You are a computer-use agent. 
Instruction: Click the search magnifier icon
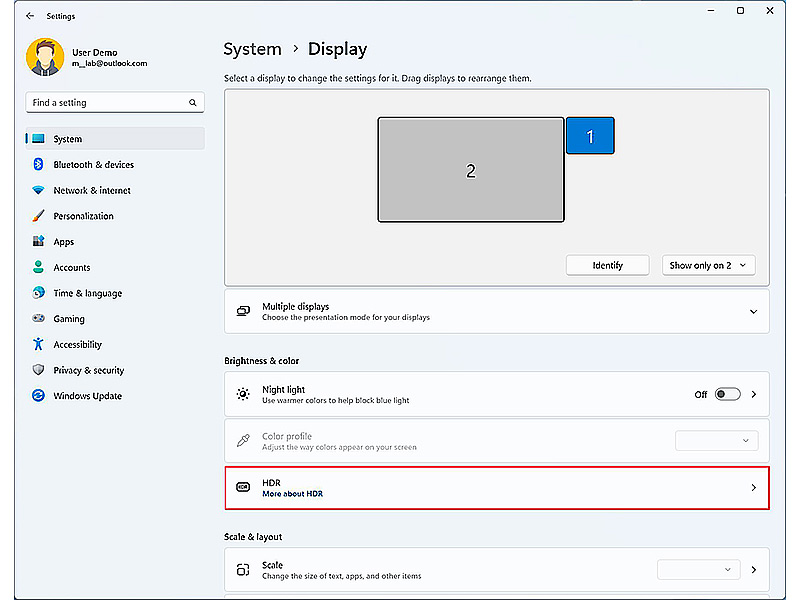pyautogui.click(x=192, y=103)
